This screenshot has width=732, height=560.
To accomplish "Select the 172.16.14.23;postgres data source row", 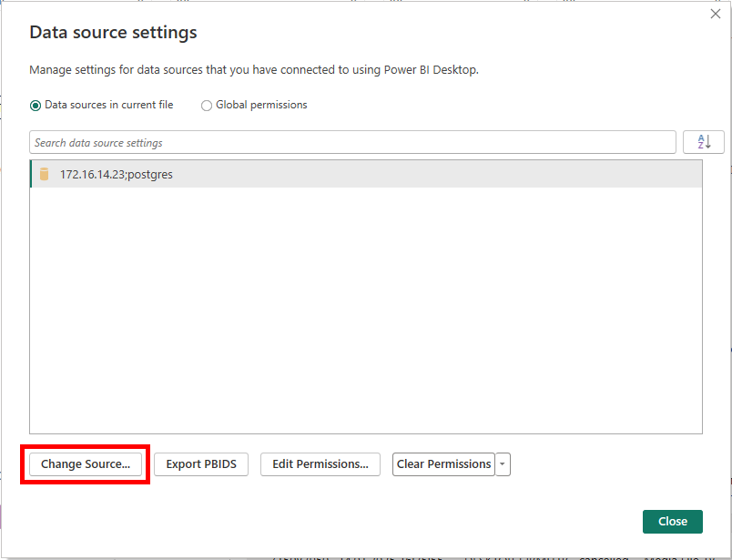I will click(x=366, y=174).
